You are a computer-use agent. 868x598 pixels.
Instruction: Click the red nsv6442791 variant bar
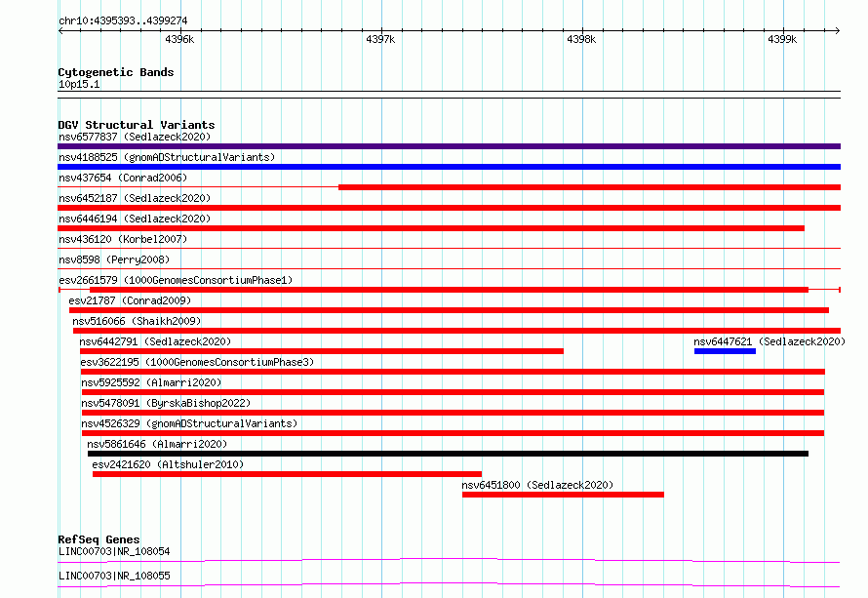coord(322,351)
